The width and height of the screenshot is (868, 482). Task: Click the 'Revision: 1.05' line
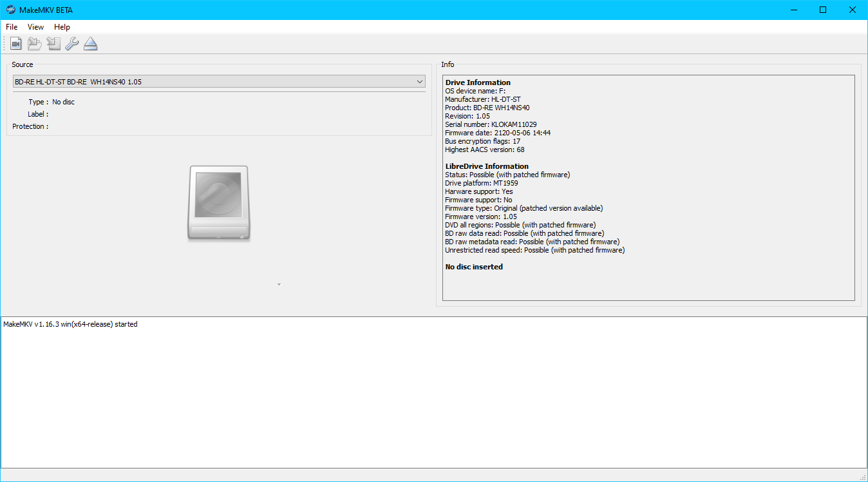point(467,116)
